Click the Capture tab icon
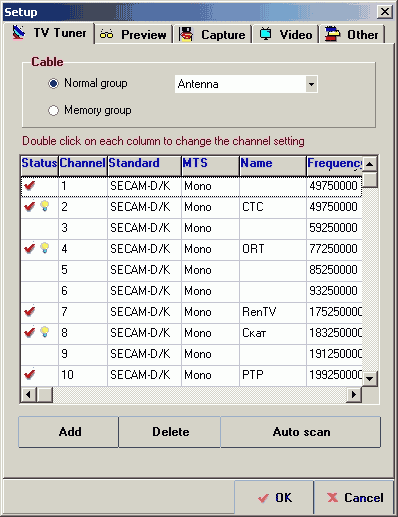This screenshot has height=517, width=398. 186,34
